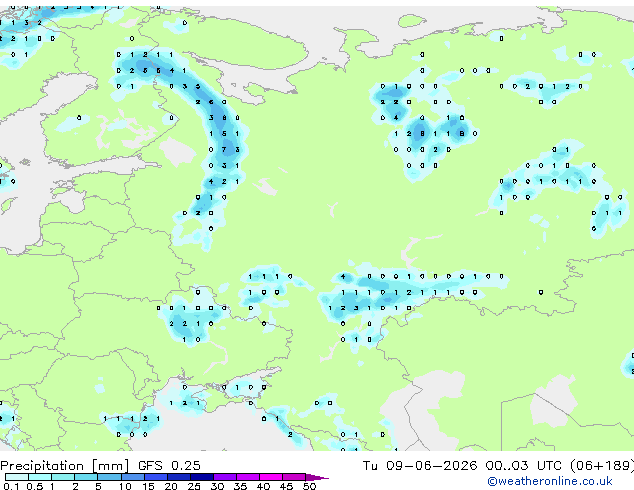Click the above-50 mm legend arrow tip

317,477
